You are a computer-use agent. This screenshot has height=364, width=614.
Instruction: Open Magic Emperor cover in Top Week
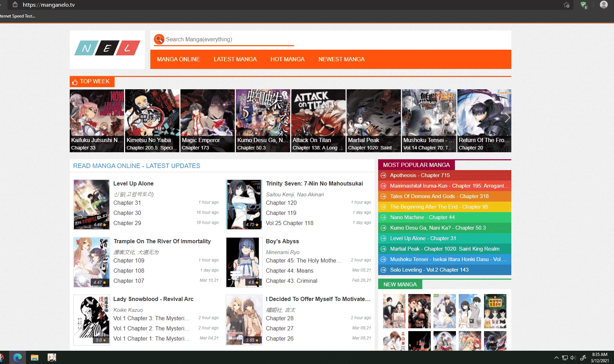[207, 121]
